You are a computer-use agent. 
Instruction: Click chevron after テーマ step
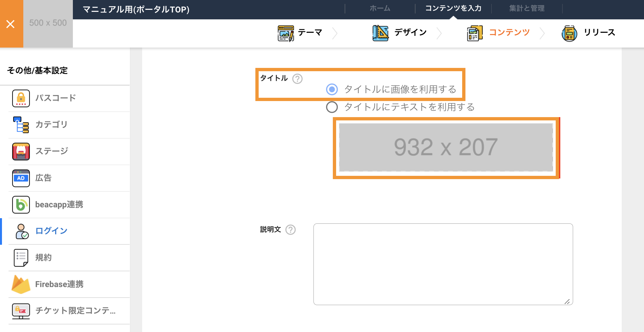click(x=335, y=33)
